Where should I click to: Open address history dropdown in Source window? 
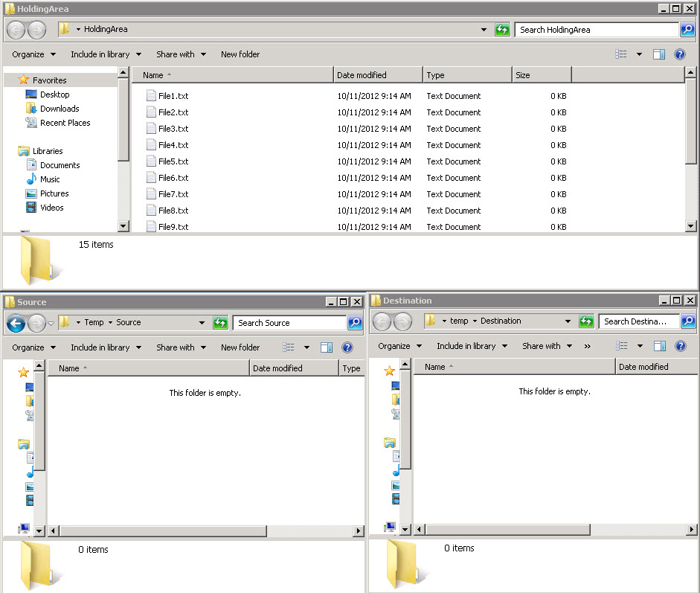pyautogui.click(x=202, y=323)
